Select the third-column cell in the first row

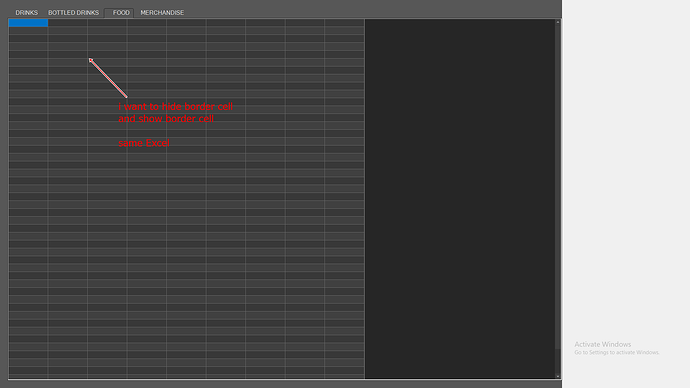(x=107, y=23)
